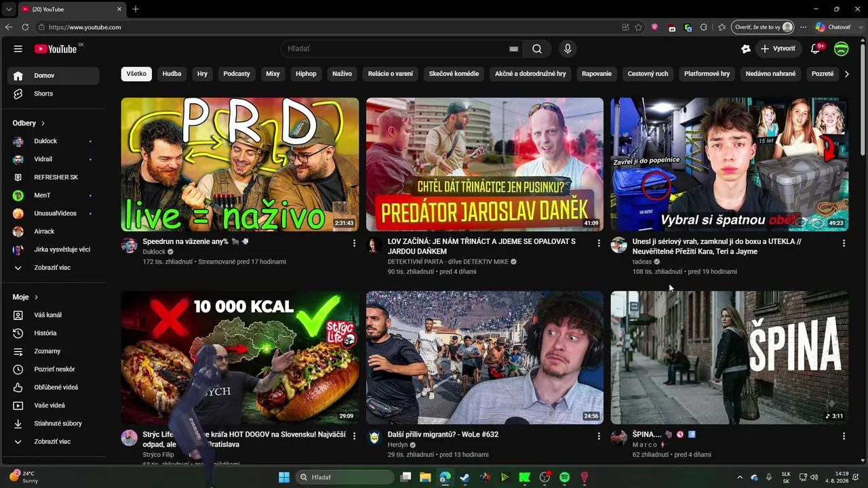Image resolution: width=868 pixels, height=488 pixels.
Task: Open Windows Start menu
Action: pyautogui.click(x=284, y=477)
